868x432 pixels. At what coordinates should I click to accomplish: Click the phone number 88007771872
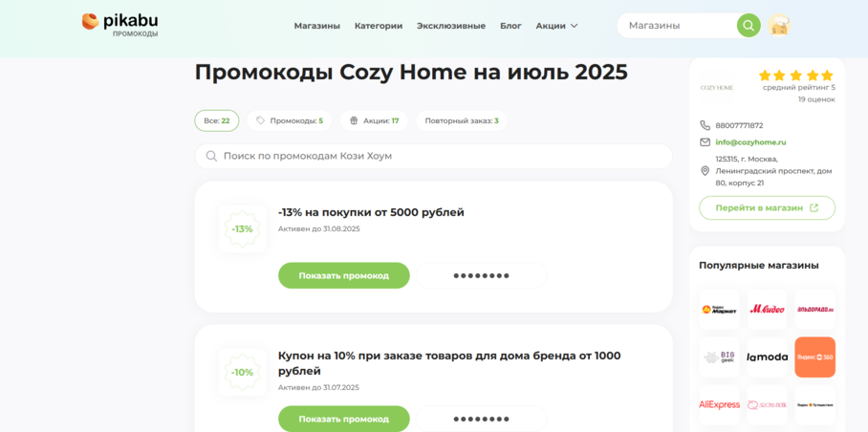tap(739, 125)
